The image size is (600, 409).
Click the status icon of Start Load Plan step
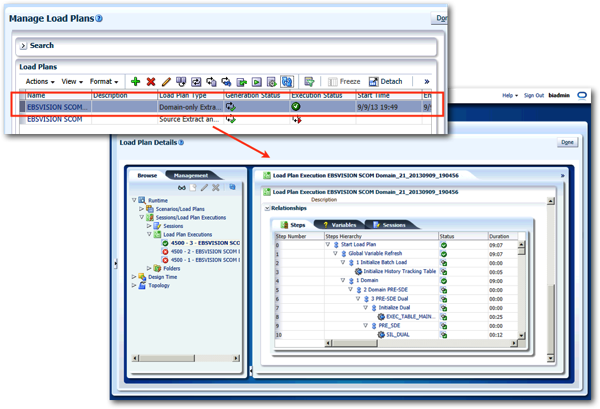click(443, 245)
